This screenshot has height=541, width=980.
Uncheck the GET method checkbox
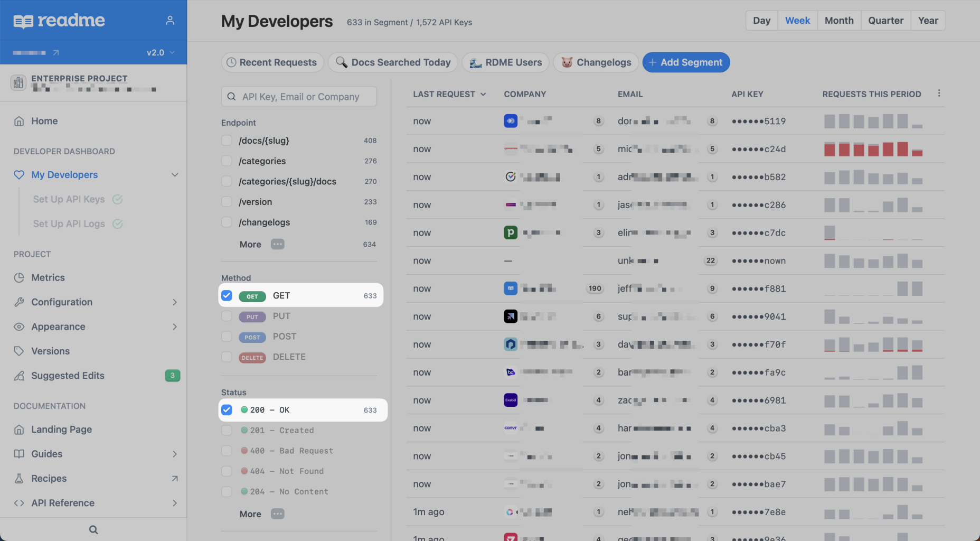coord(227,295)
